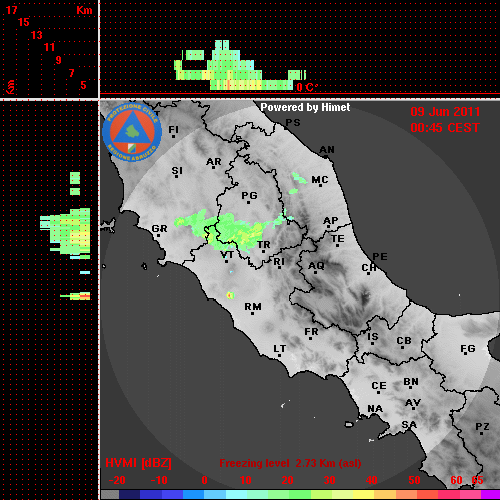Click the '11' height label in the altitude panel

(49, 47)
